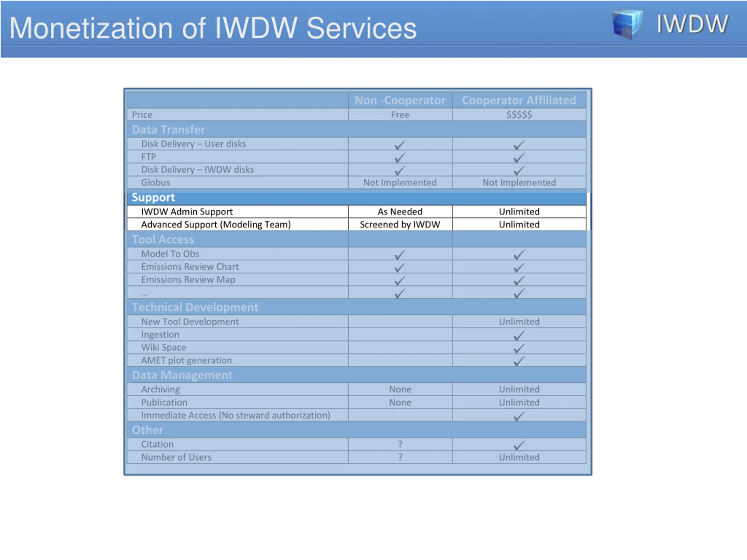Click the 'Other' section header
747x560 pixels.
tap(148, 430)
